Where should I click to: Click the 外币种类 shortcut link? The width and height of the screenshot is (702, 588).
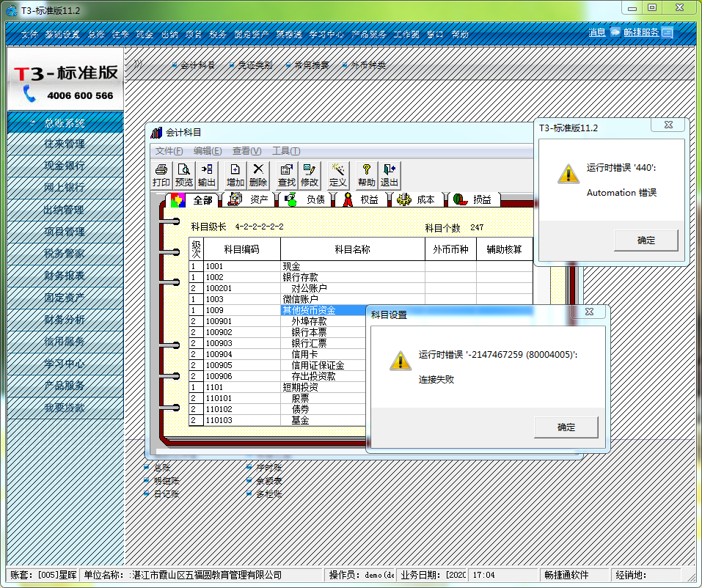368,65
